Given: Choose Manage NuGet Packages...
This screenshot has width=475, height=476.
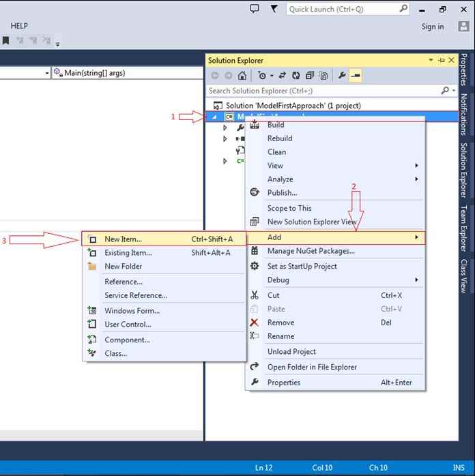Looking at the screenshot, I should point(335,251).
